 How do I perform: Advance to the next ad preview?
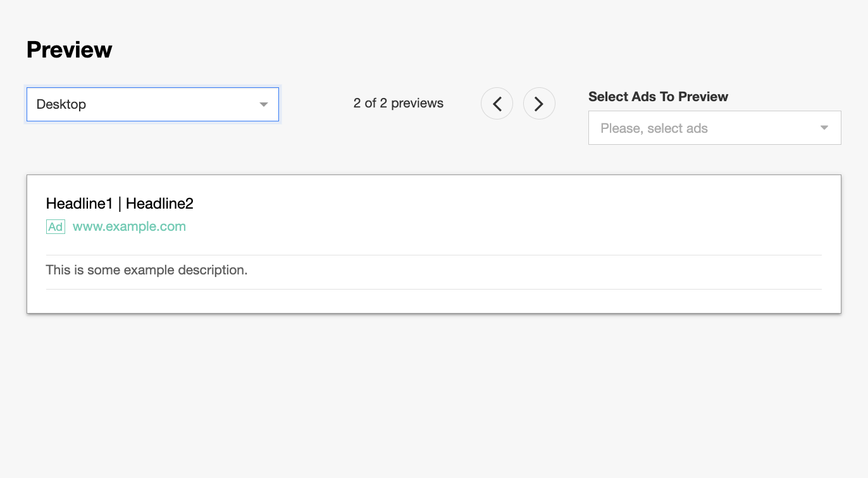pyautogui.click(x=539, y=103)
